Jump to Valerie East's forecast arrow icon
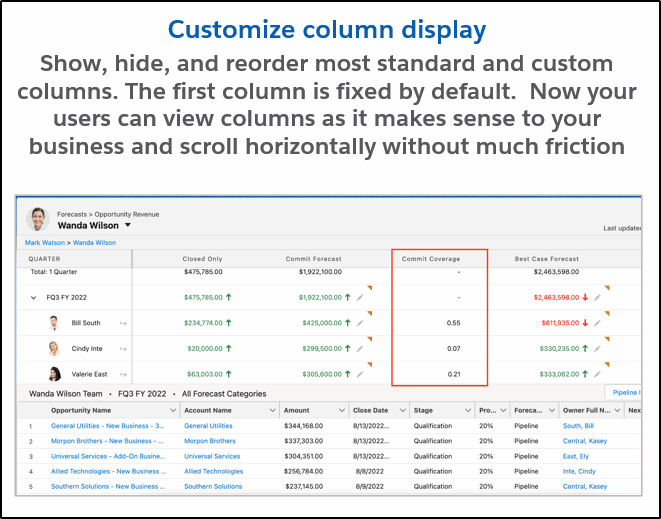661x519 pixels. coord(123,374)
